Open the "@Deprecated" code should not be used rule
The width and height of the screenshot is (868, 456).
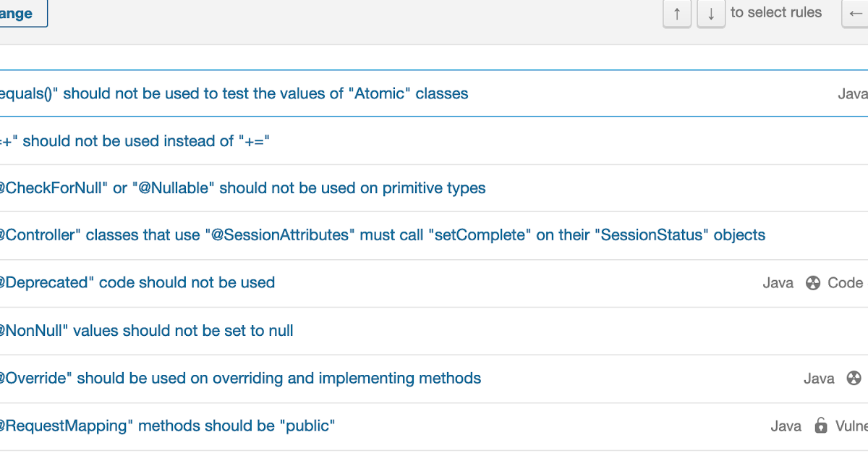137,282
